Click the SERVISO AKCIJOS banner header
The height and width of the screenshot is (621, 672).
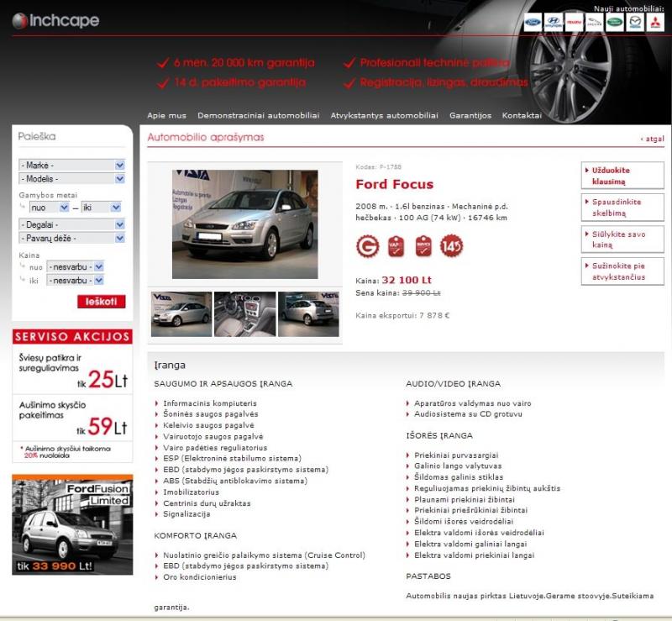(x=72, y=337)
